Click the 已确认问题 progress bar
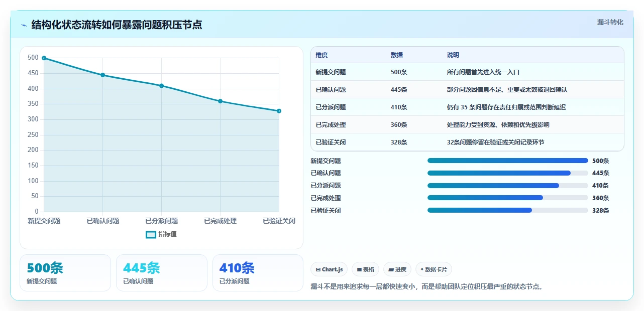 [x=507, y=173]
